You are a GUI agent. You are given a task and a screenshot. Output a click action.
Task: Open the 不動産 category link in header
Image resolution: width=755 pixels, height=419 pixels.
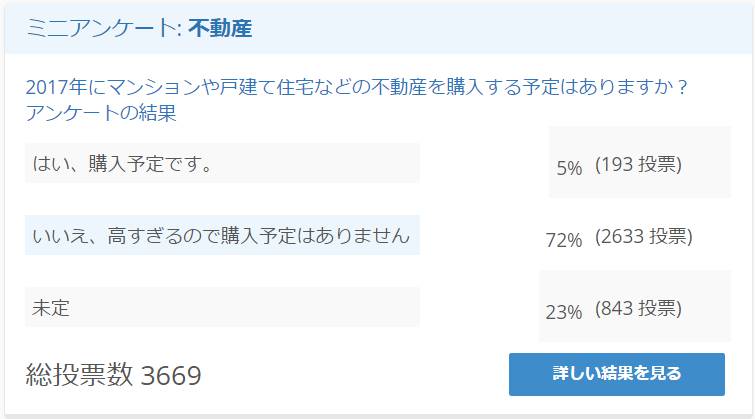click(220, 28)
